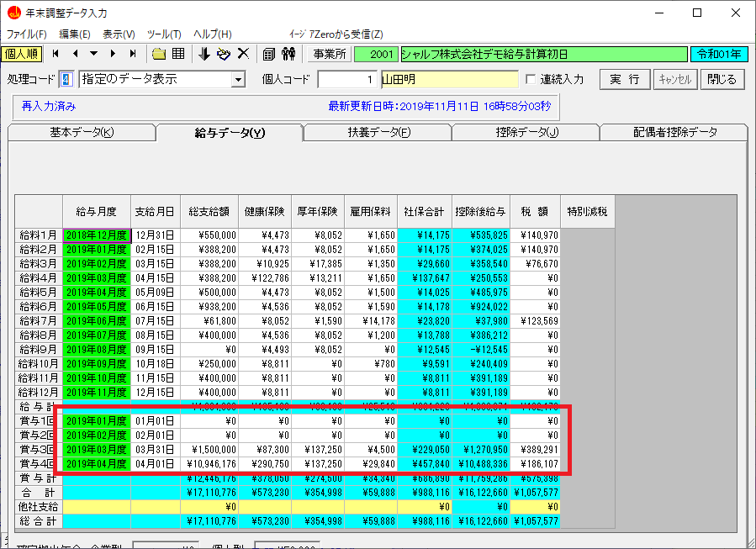The image size is (756, 549).
Task: Enable the 連続入力 checkbox
Action: point(531,80)
